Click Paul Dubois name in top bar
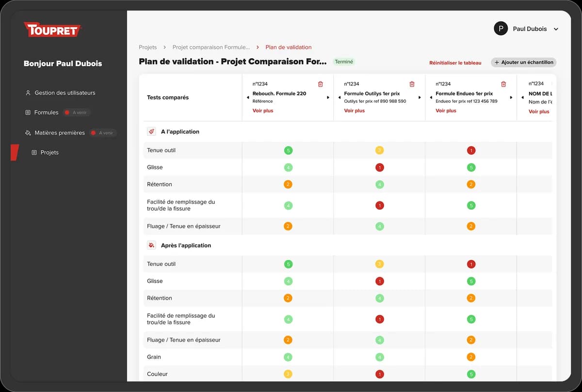This screenshot has height=392, width=582. pyautogui.click(x=530, y=29)
